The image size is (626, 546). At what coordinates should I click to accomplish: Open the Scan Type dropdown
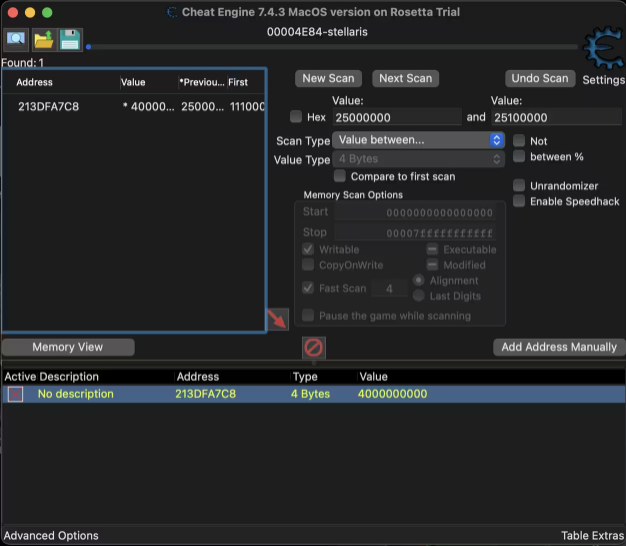[418, 140]
